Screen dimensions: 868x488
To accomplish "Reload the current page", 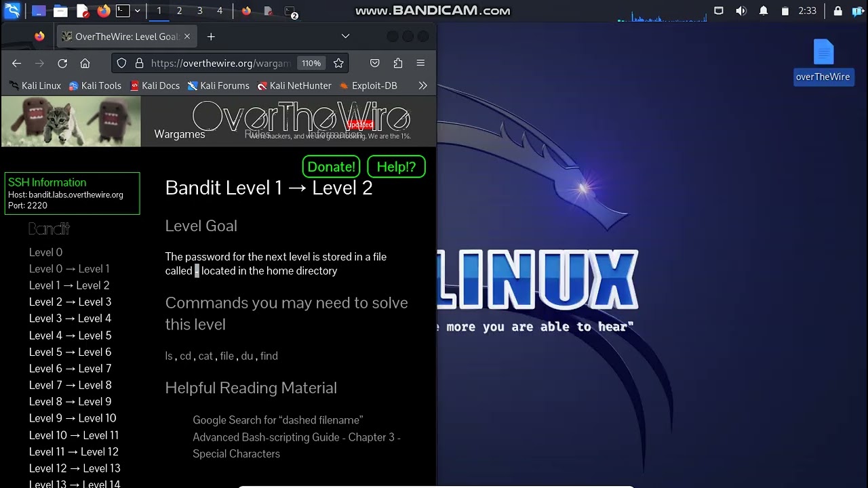I will coord(62,63).
